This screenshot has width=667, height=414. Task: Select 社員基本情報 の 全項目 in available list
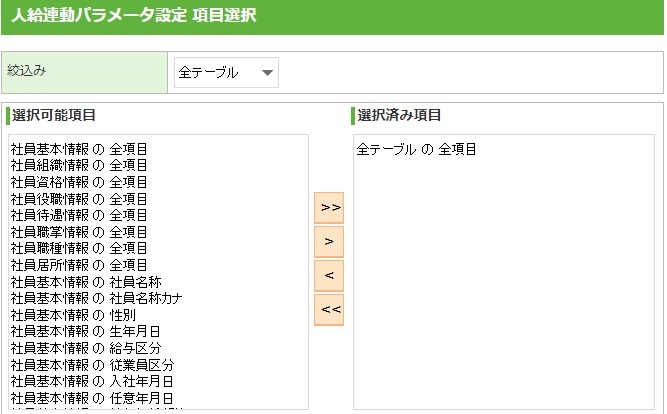pyautogui.click(x=80, y=149)
